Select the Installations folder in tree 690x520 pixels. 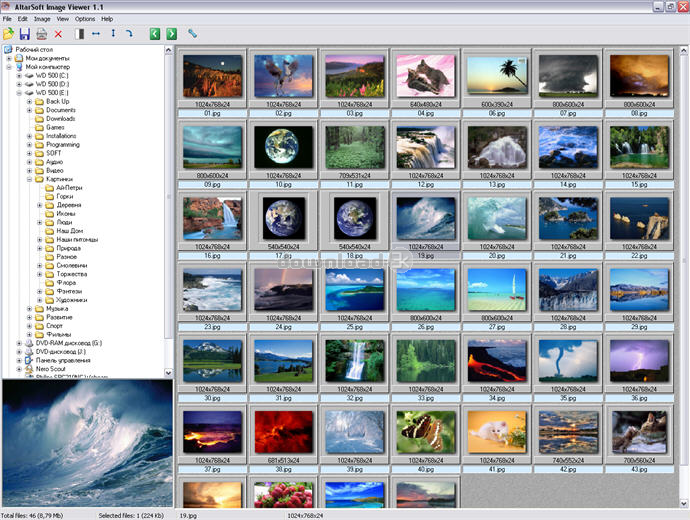[x=61, y=136]
